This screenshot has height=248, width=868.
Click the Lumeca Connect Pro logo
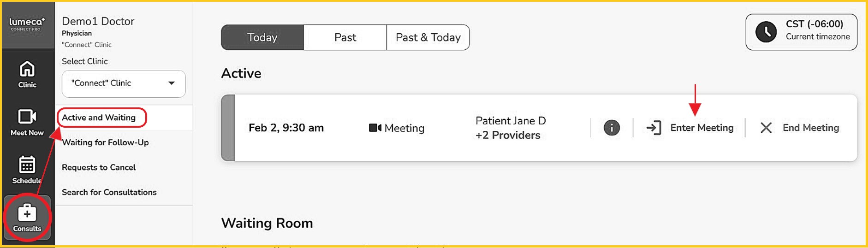coord(27,24)
